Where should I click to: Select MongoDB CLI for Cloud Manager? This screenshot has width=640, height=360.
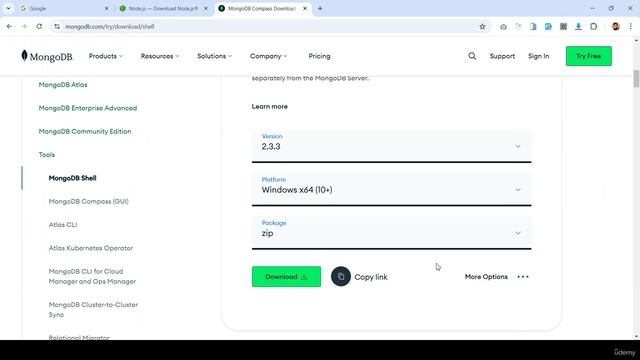pos(92,276)
